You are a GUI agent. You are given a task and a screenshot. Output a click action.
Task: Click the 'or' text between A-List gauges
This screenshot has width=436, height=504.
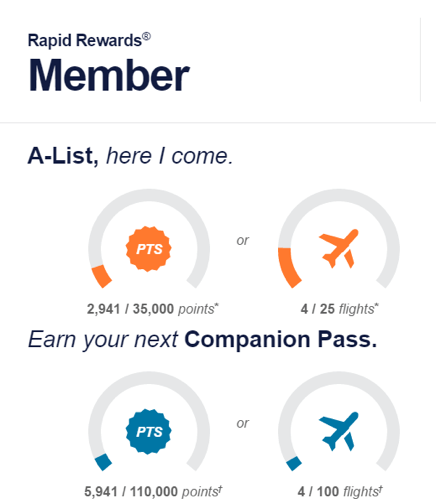[243, 240]
